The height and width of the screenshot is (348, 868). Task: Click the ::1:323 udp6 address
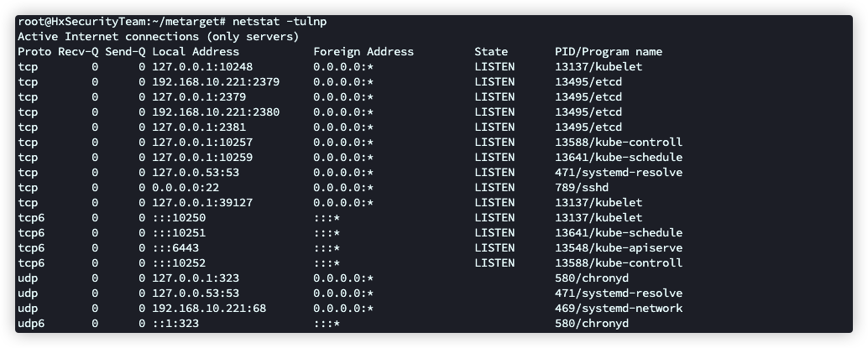(x=175, y=323)
